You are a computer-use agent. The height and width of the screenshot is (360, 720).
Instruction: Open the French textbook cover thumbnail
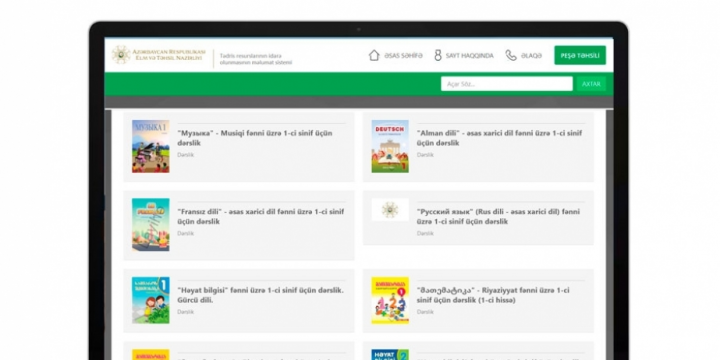click(x=151, y=225)
